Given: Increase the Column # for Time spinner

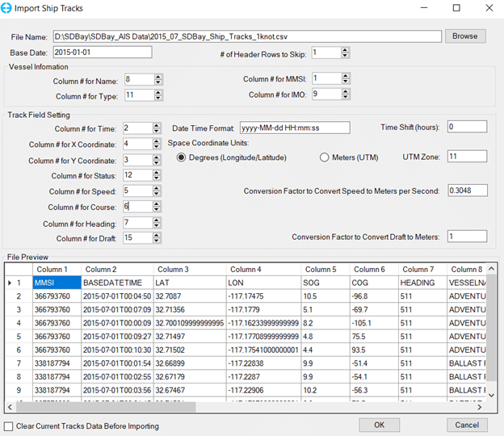Looking at the screenshot, I should [158, 125].
